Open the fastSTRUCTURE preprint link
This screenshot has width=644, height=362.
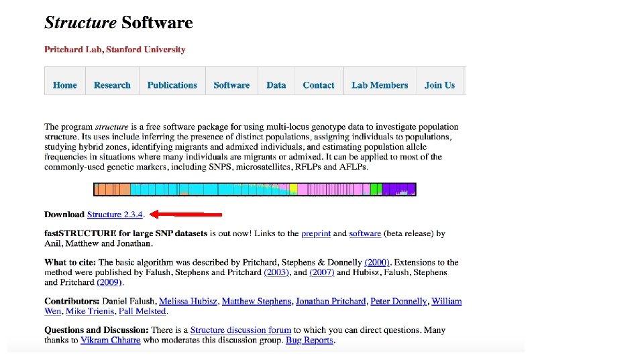316,233
